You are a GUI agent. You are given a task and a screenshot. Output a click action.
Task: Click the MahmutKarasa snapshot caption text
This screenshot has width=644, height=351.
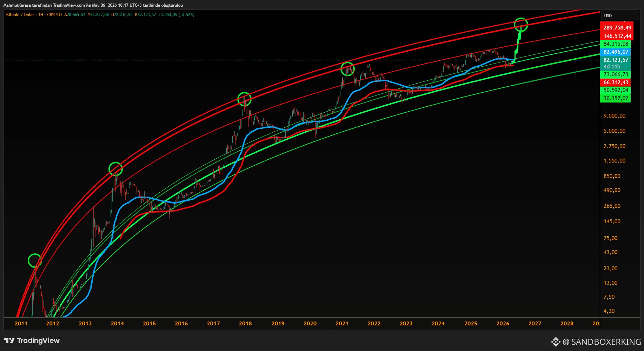[93, 5]
